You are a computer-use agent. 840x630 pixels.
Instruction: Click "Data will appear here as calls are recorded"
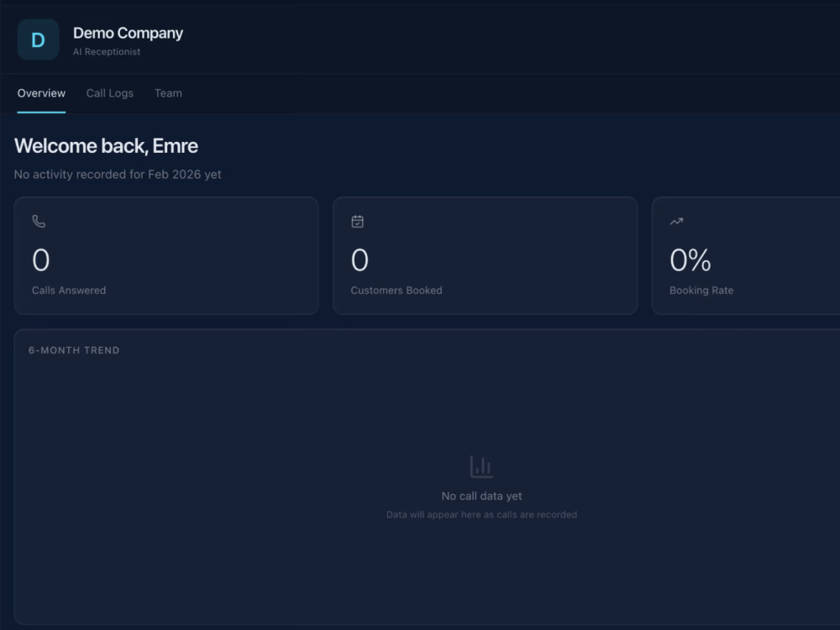(481, 515)
